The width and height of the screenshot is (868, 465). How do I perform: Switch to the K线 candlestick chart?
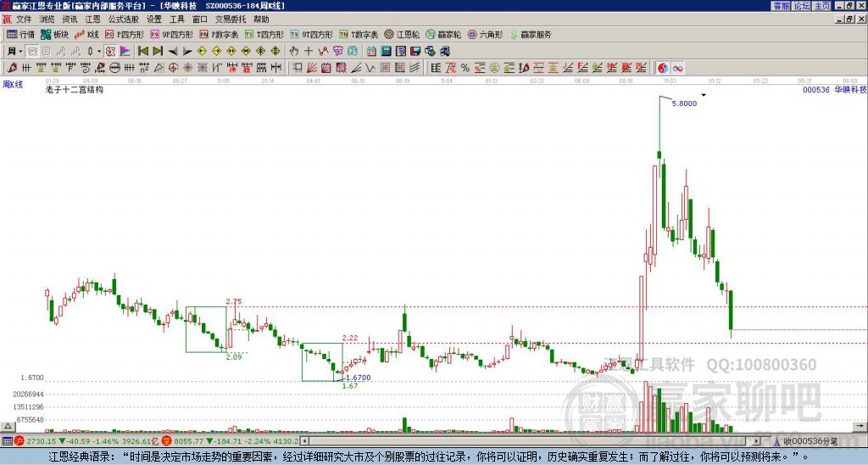tap(86, 34)
